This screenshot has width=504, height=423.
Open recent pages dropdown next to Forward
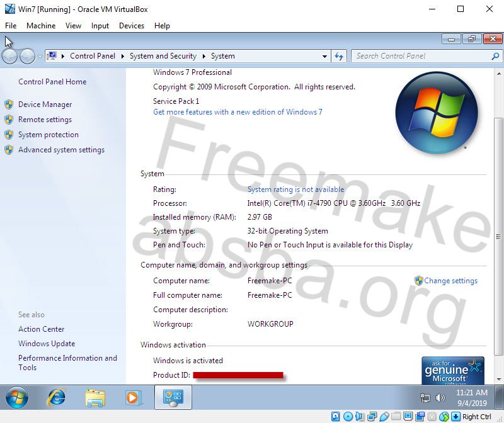pyautogui.click(x=40, y=57)
